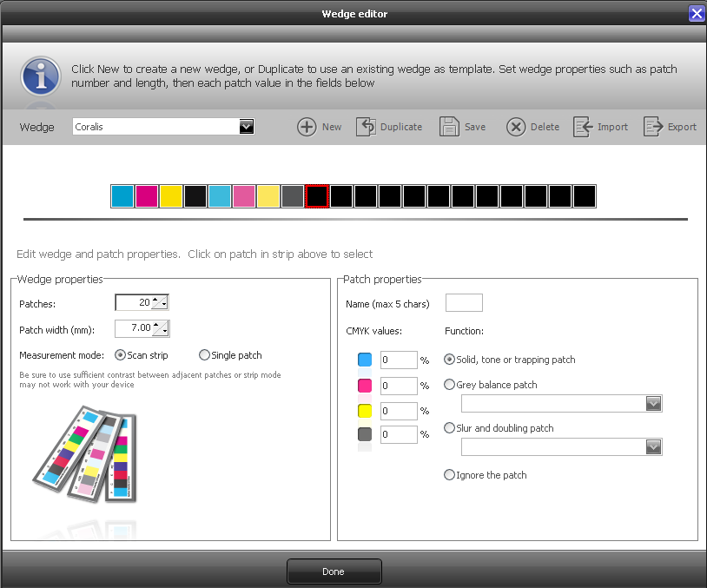Select the red-outlined ninth patch
Screen dimensions: 707x588
(x=317, y=196)
